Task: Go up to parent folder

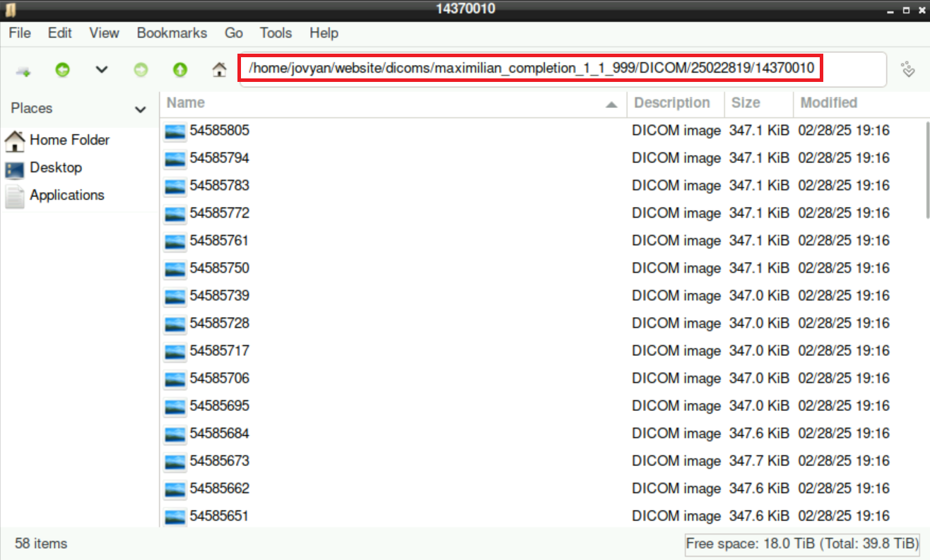Action: [x=180, y=70]
